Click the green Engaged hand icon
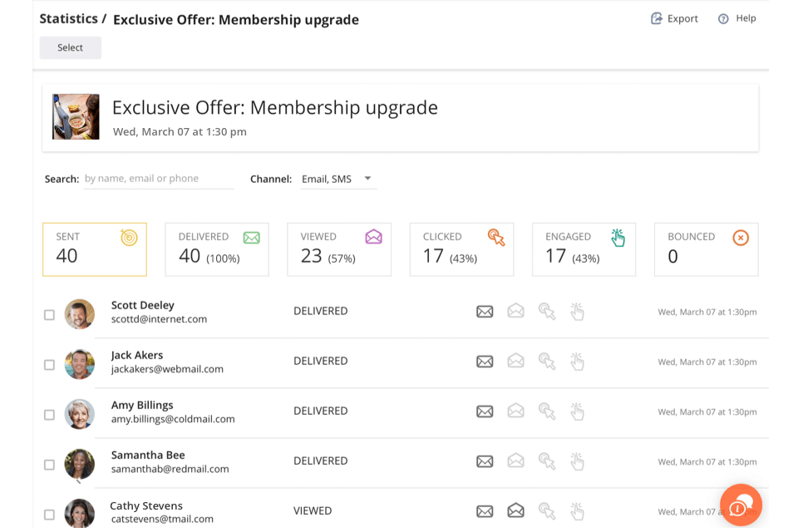Image resolution: width=798 pixels, height=532 pixels. [618, 237]
